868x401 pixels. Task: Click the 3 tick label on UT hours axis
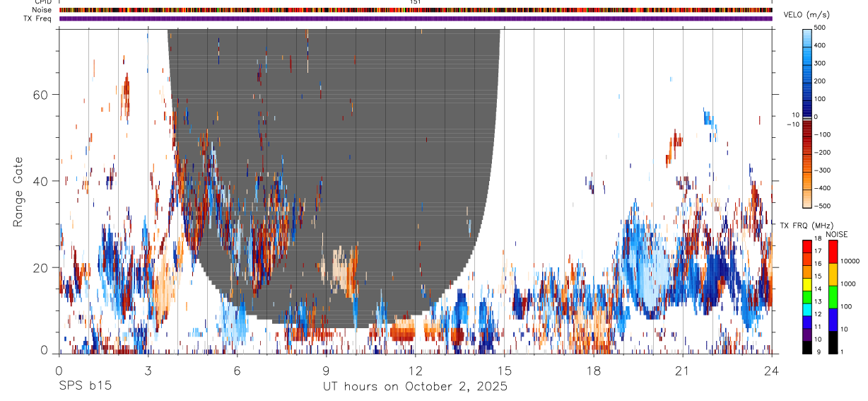pyautogui.click(x=148, y=371)
